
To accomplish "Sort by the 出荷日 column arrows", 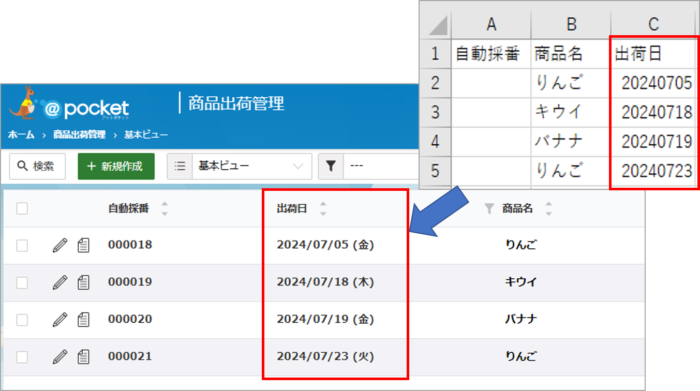I will (x=323, y=208).
